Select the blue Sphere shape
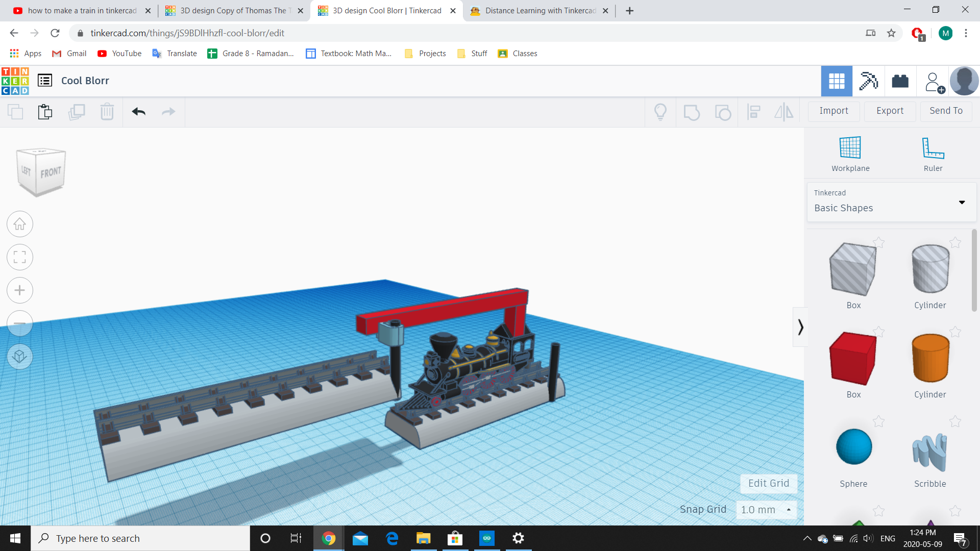Image resolution: width=980 pixels, height=551 pixels. tap(854, 446)
